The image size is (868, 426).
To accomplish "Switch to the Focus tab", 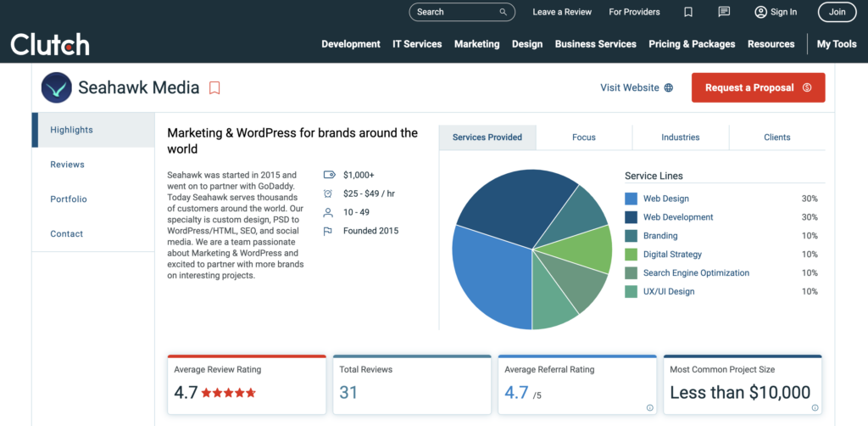I will [583, 137].
